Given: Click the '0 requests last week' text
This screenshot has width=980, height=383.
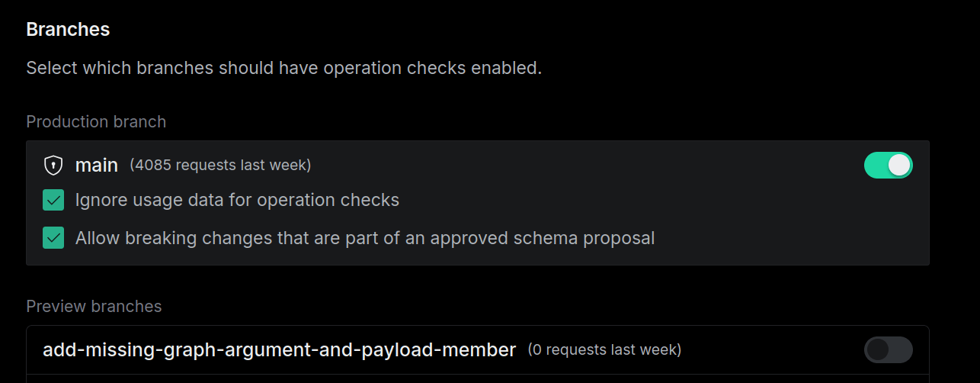Looking at the screenshot, I should [x=604, y=349].
